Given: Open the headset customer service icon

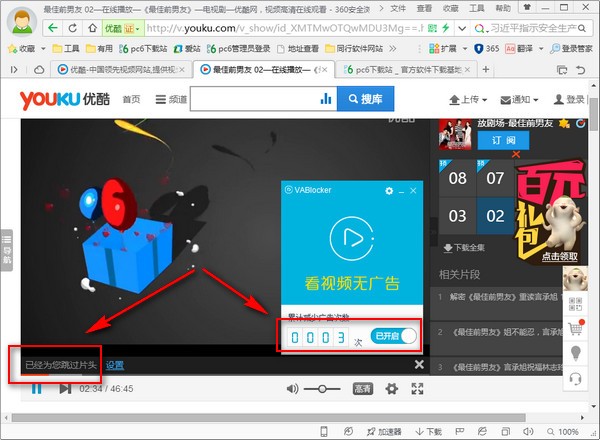Looking at the screenshot, I should click(x=576, y=378).
